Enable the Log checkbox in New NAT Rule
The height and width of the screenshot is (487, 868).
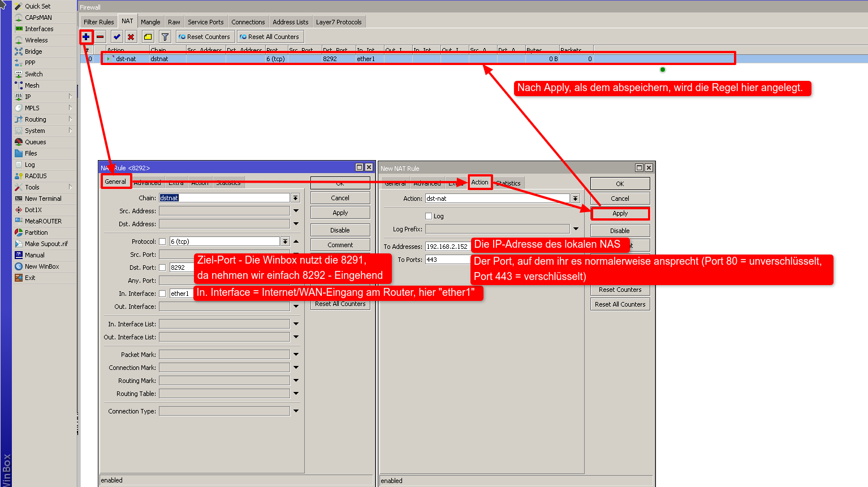[x=429, y=216]
